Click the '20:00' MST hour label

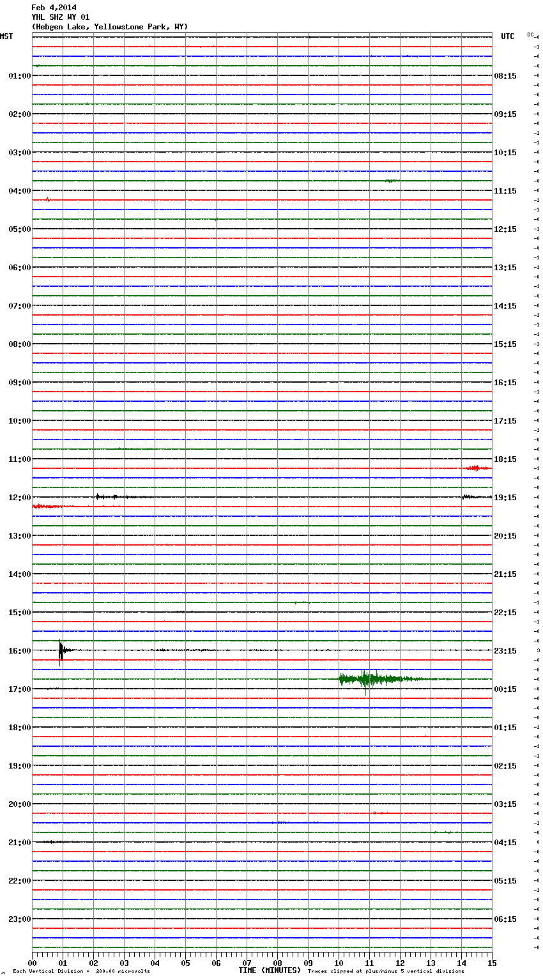(19, 804)
